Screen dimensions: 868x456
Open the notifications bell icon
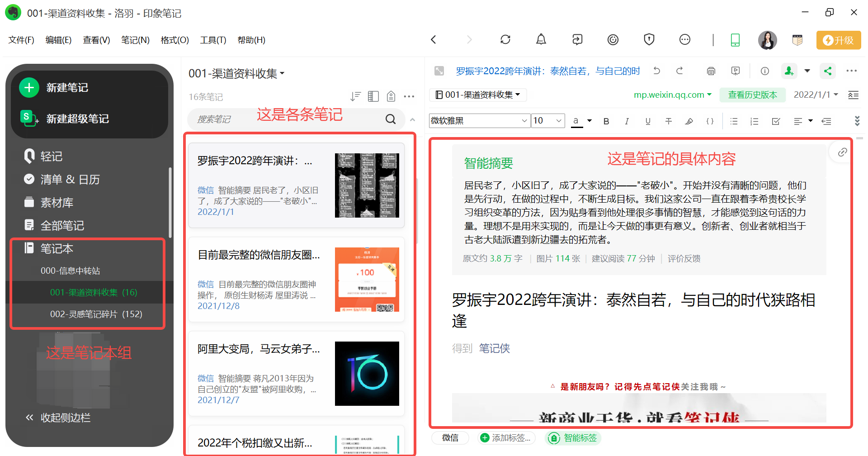pos(541,40)
